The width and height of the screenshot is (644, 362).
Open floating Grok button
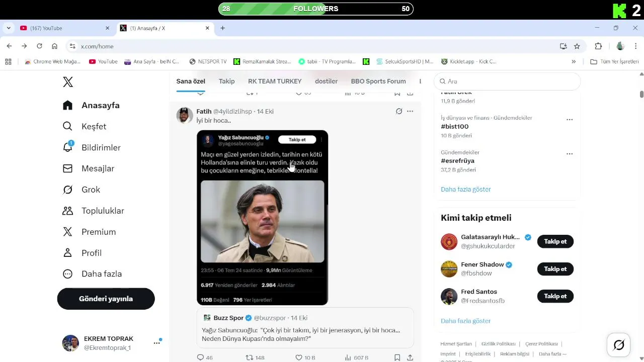click(619, 345)
